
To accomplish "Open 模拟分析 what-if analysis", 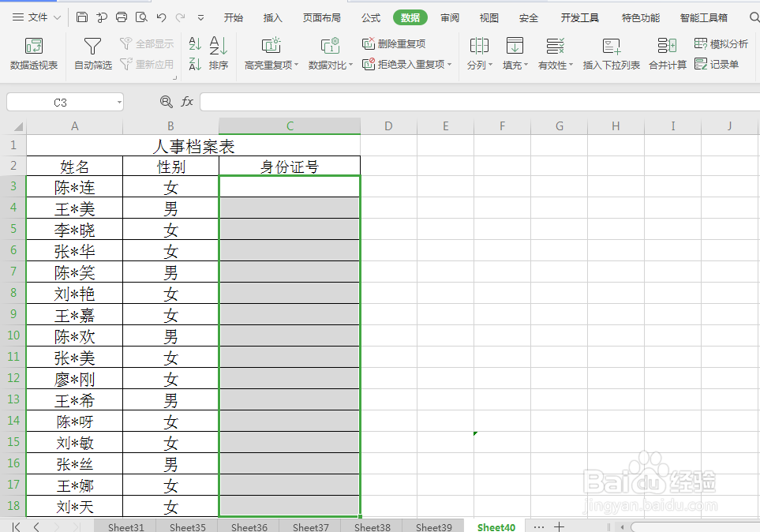I will point(721,44).
